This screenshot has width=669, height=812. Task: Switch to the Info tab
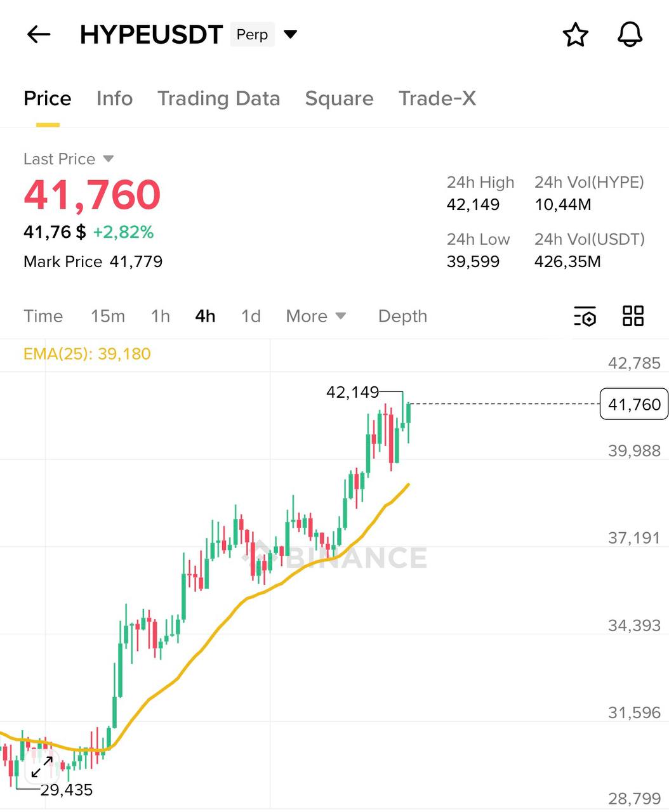[x=114, y=99]
